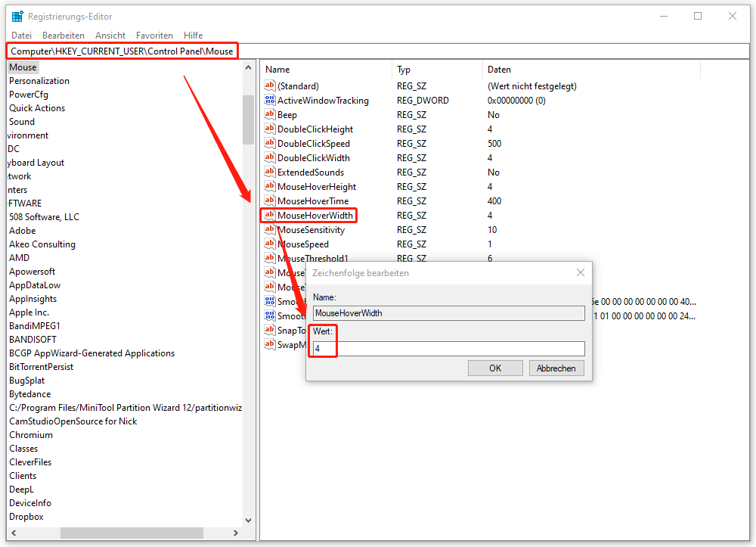Select the 508 Software, LLC key

(44, 217)
